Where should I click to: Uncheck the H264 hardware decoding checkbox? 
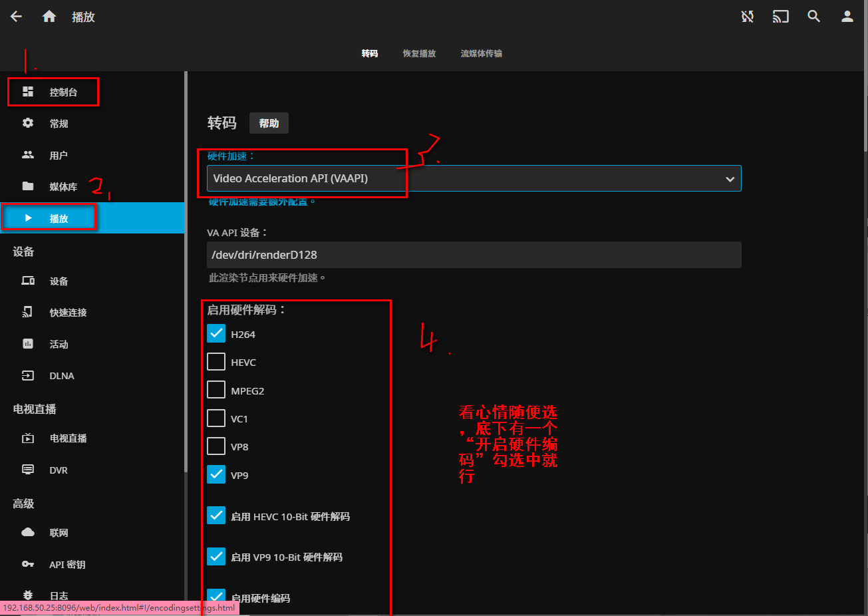pos(216,333)
